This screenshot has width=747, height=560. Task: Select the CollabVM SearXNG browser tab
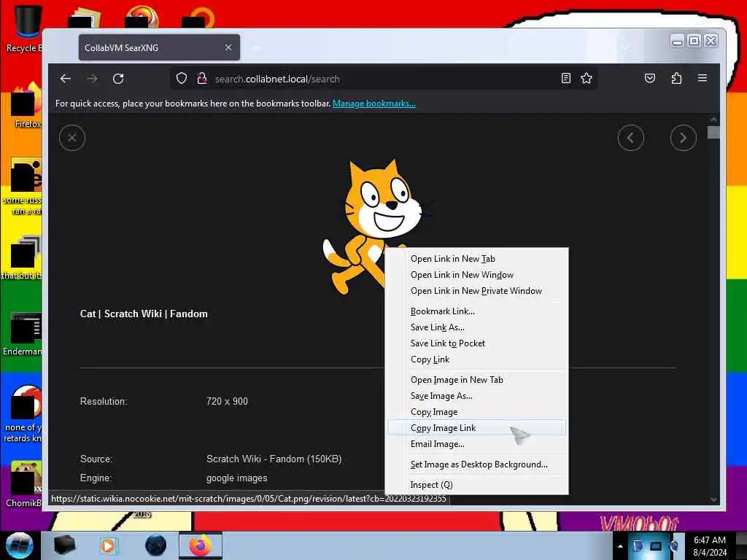click(x=159, y=47)
